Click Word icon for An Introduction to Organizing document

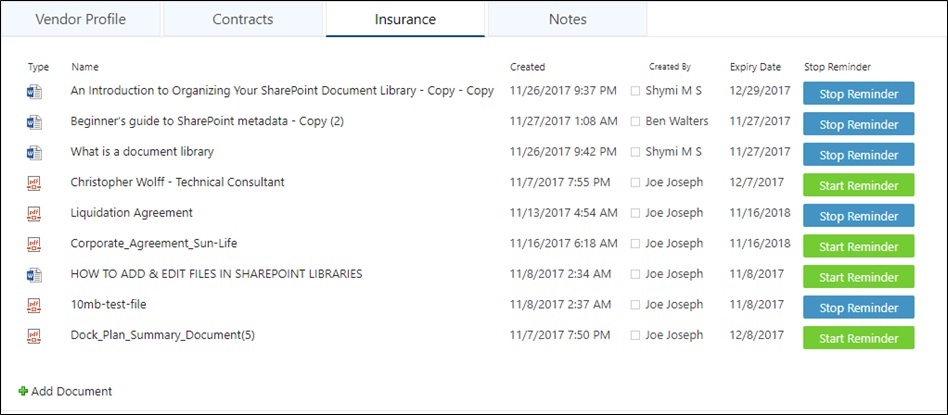(x=34, y=92)
